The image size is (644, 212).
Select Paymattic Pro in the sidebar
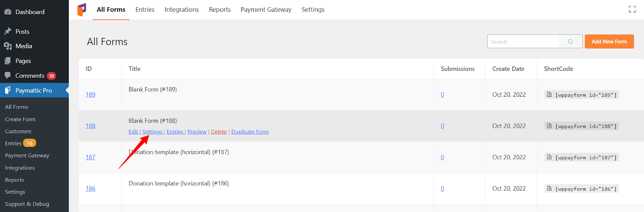[x=34, y=90]
